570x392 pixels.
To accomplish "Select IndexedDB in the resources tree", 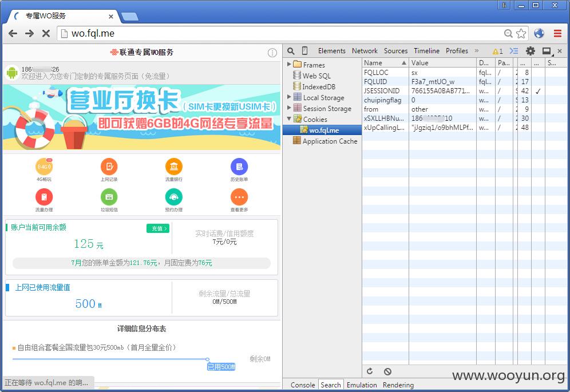I will point(319,86).
